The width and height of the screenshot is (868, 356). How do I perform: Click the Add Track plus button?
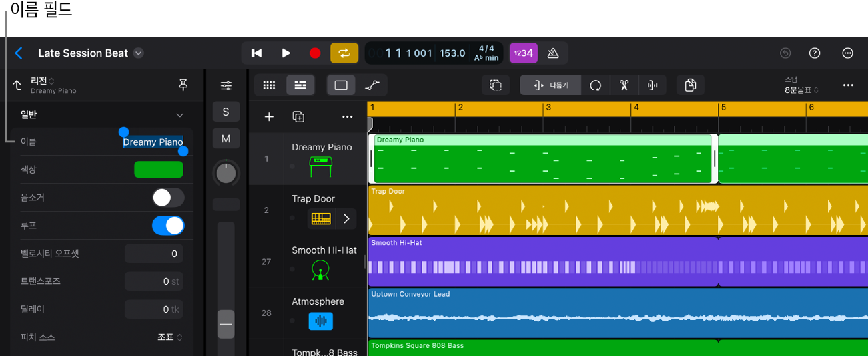pos(269,117)
